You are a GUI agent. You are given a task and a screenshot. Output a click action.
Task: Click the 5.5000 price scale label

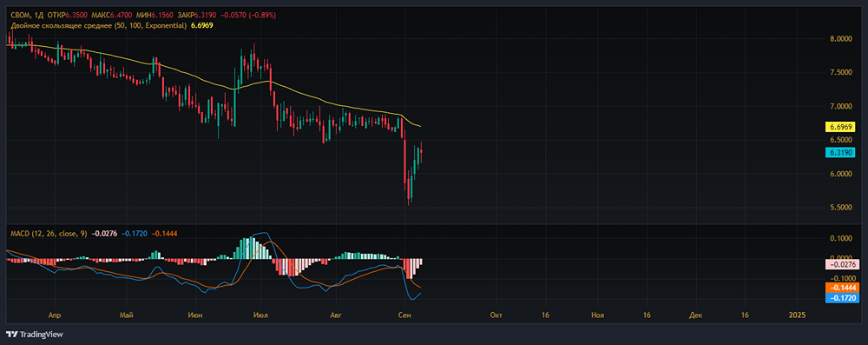(x=841, y=208)
